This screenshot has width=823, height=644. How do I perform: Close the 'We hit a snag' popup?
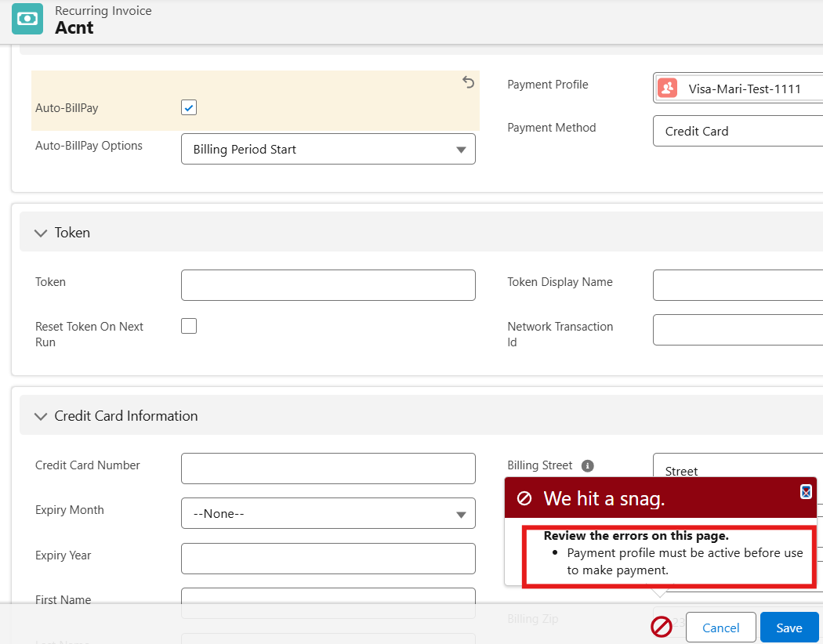(x=806, y=492)
